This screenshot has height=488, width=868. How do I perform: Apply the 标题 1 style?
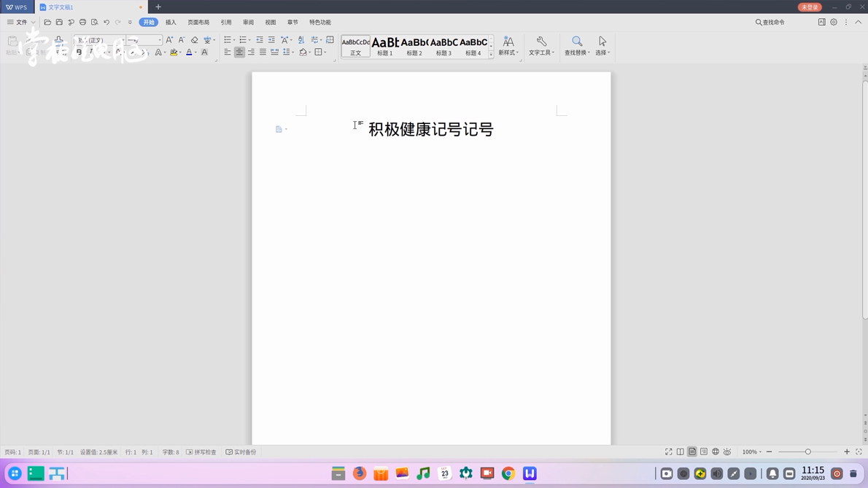[384, 47]
